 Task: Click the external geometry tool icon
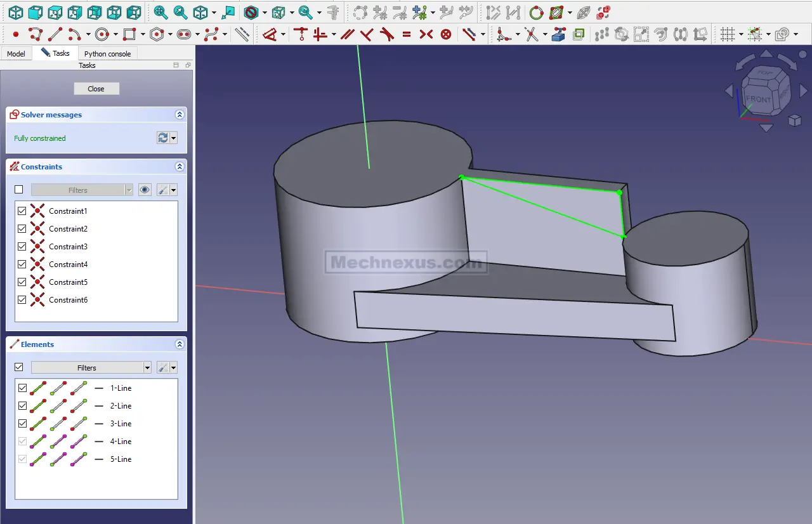(558, 34)
